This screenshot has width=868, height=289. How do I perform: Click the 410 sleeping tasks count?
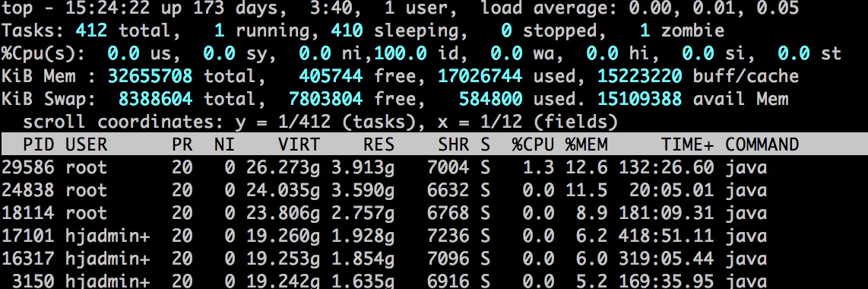[347, 30]
